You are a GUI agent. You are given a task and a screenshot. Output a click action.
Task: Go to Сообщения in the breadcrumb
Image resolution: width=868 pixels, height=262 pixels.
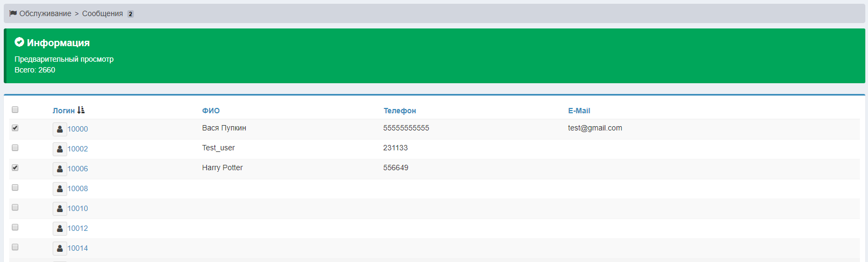click(x=102, y=13)
